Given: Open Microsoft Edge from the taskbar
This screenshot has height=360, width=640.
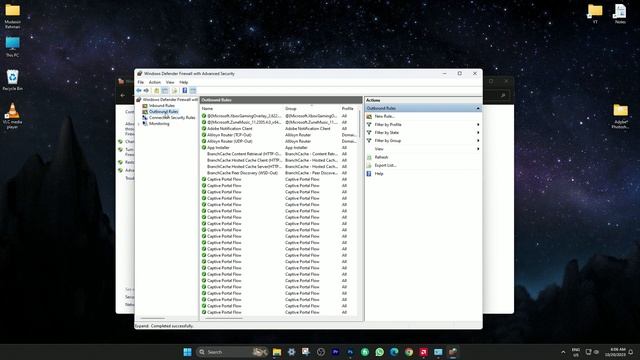Looking at the screenshot, I should point(394,352).
